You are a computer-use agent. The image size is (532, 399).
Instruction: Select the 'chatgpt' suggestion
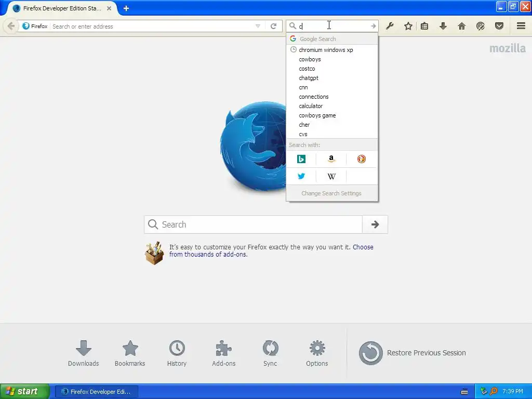(x=332, y=78)
